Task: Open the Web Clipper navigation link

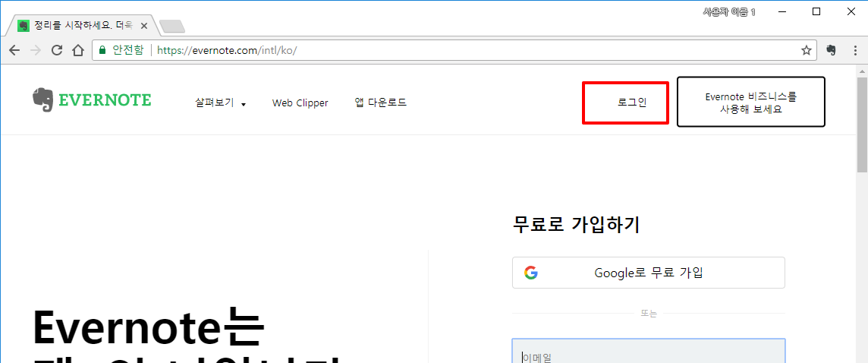Action: click(x=300, y=103)
